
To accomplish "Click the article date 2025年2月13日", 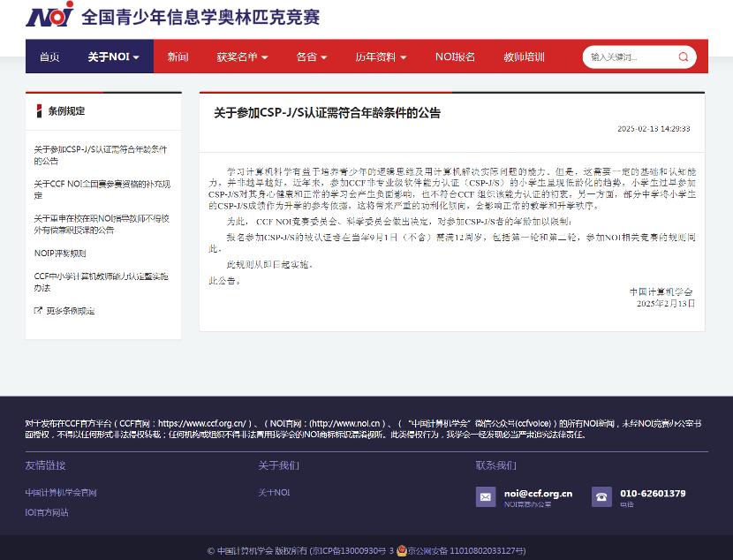I will click(666, 303).
